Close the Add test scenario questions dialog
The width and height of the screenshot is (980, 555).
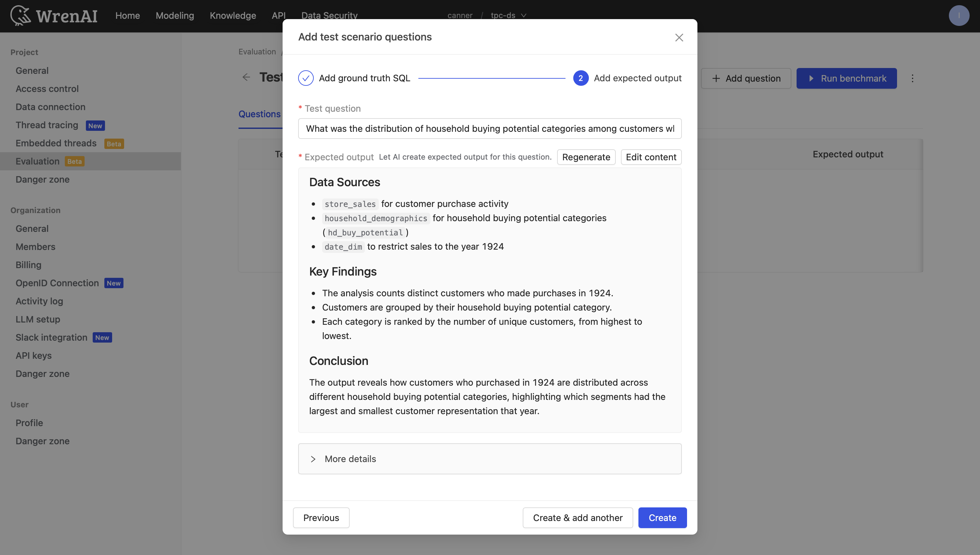pos(679,37)
